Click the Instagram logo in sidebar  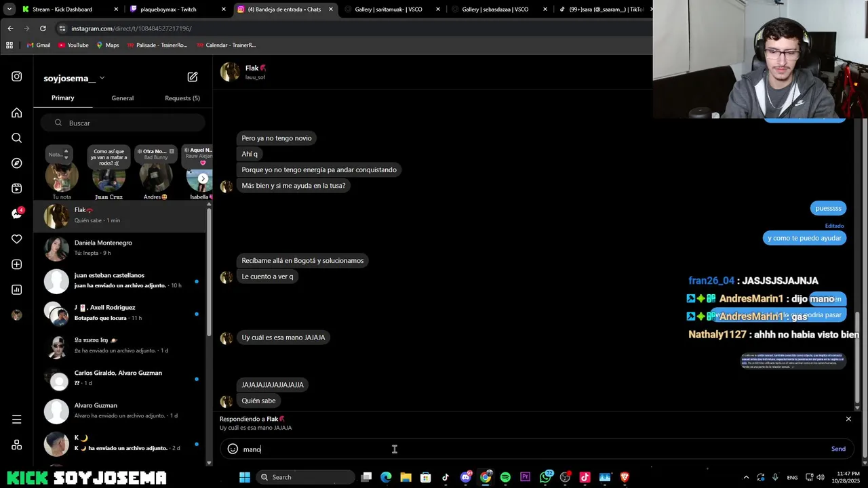click(17, 77)
